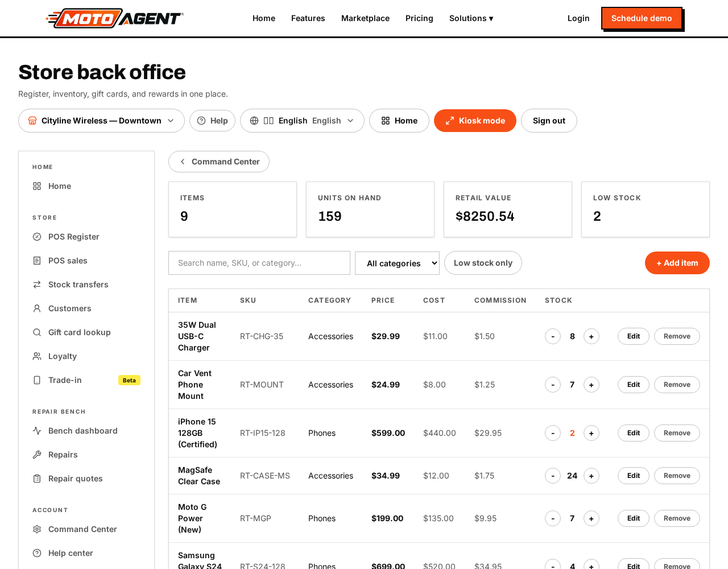728x569 pixels.
Task: Click the Login link
Action: click(578, 18)
